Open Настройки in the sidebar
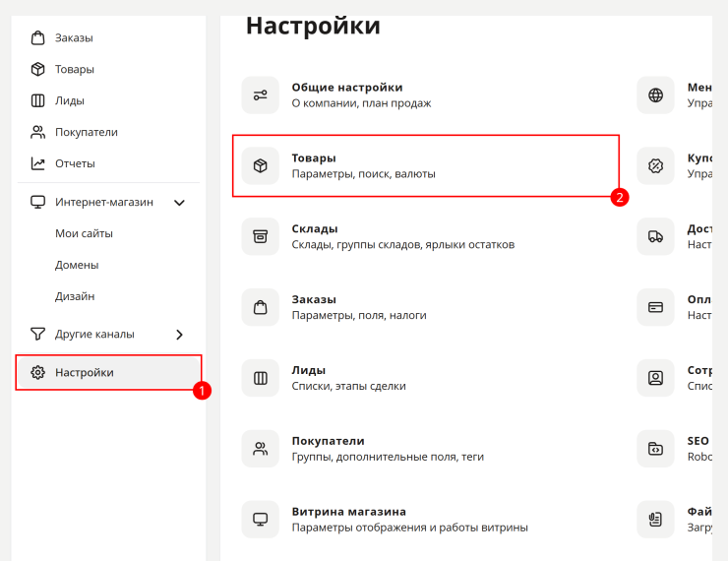The height and width of the screenshot is (561, 728). point(108,372)
